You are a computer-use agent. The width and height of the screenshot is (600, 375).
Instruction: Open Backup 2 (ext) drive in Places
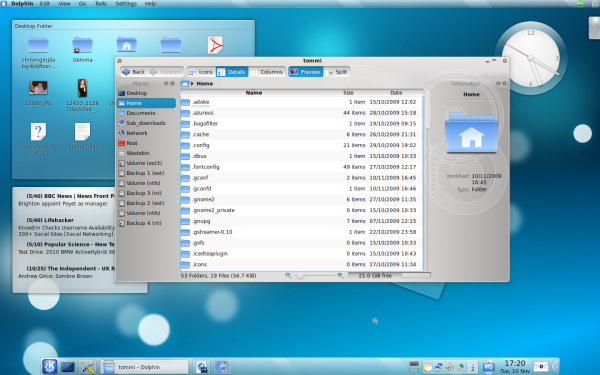147,203
